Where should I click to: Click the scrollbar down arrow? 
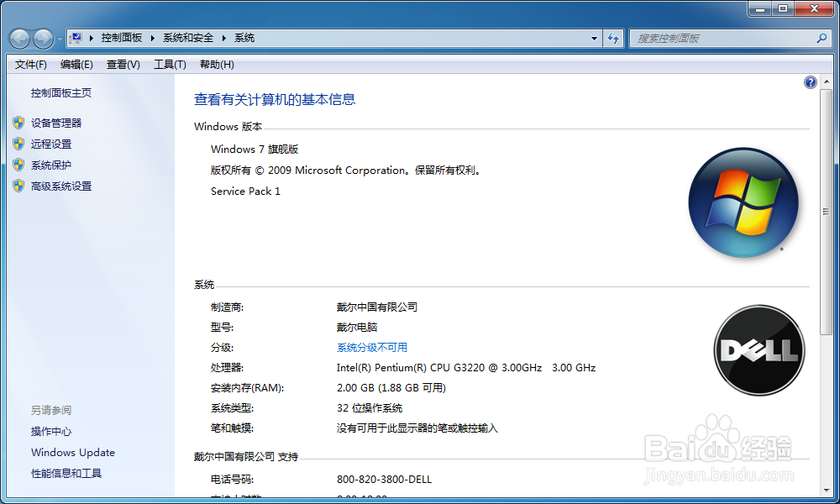[x=826, y=490]
